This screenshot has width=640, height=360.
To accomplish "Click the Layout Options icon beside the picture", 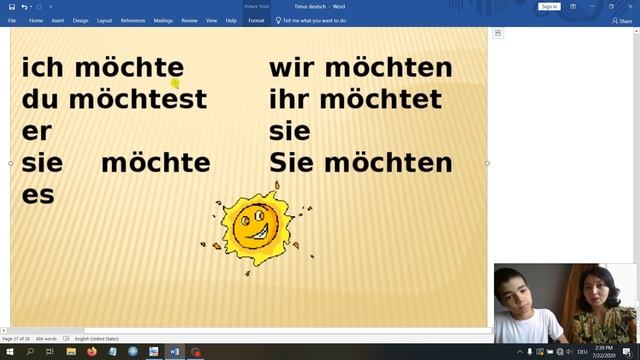I will [498, 33].
